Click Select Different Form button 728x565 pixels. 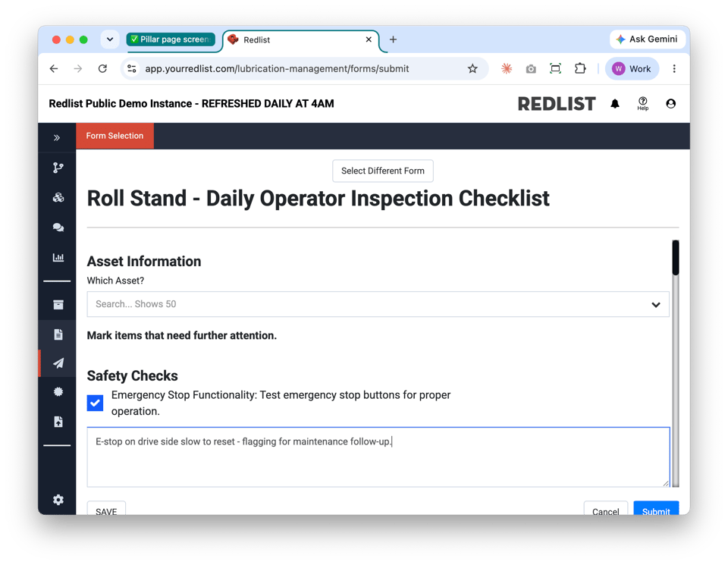(x=382, y=171)
